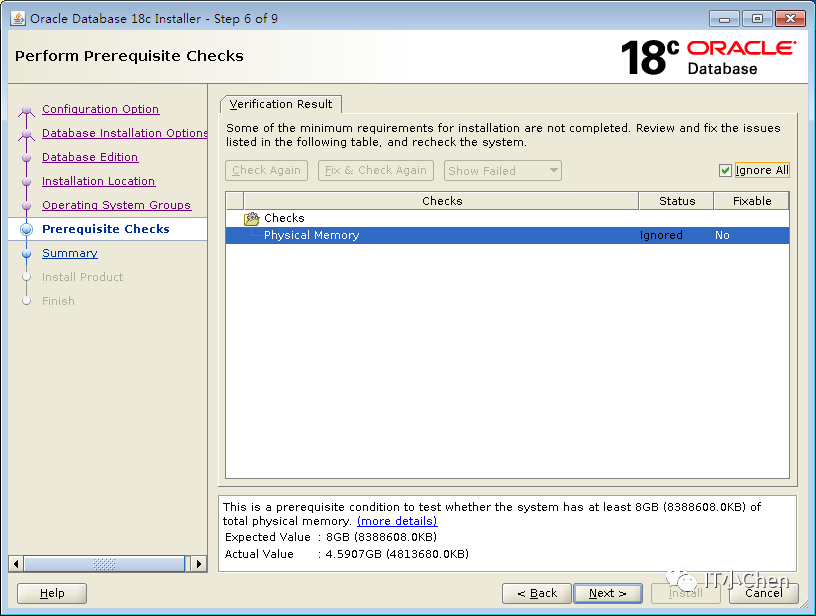Select the Verification Result tab
The image size is (816, 616).
[x=280, y=104]
